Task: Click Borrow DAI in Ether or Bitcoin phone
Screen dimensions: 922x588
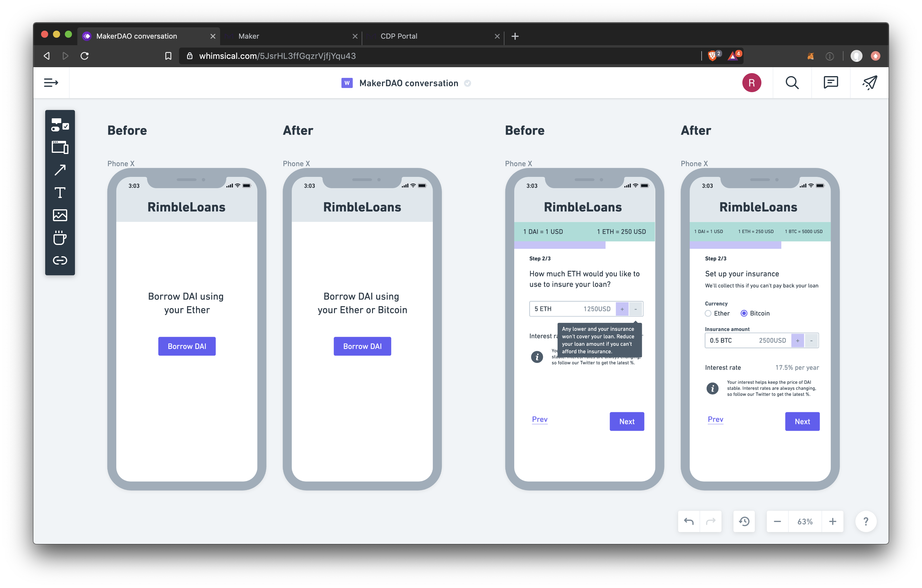Action: tap(362, 346)
